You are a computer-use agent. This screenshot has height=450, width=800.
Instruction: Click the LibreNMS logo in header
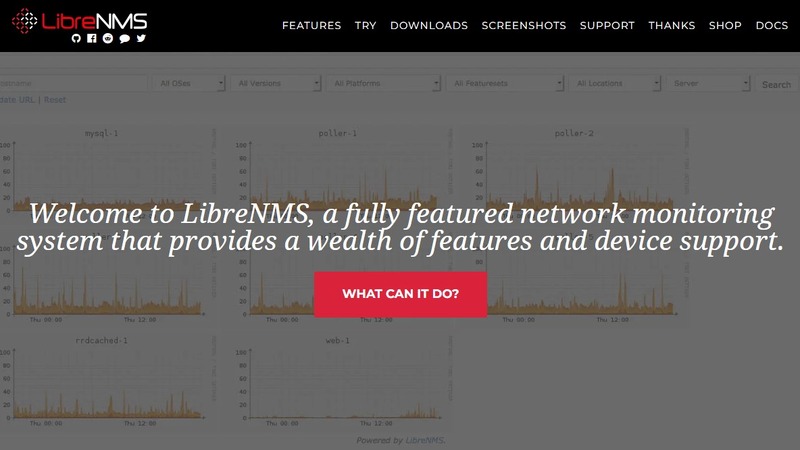click(78, 19)
